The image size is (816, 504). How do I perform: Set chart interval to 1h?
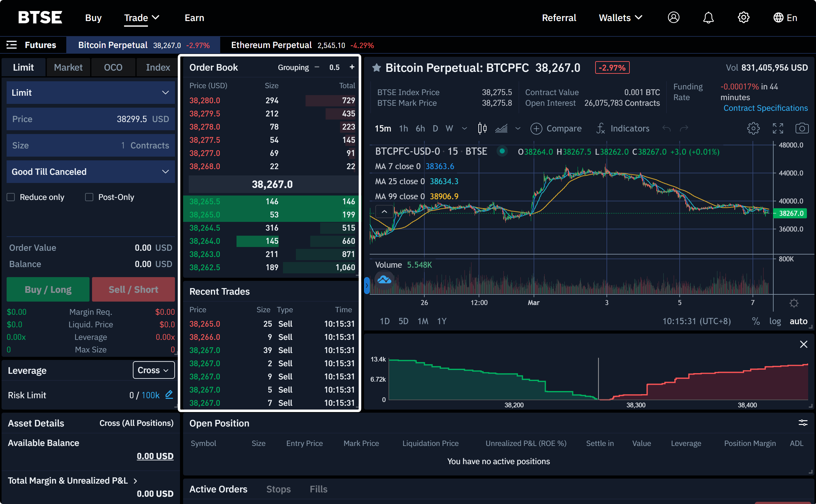(x=403, y=128)
